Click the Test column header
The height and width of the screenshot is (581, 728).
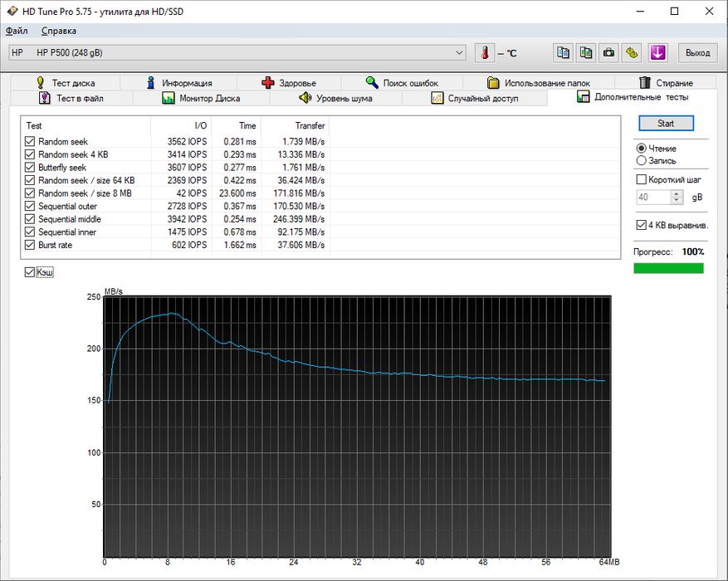86,126
